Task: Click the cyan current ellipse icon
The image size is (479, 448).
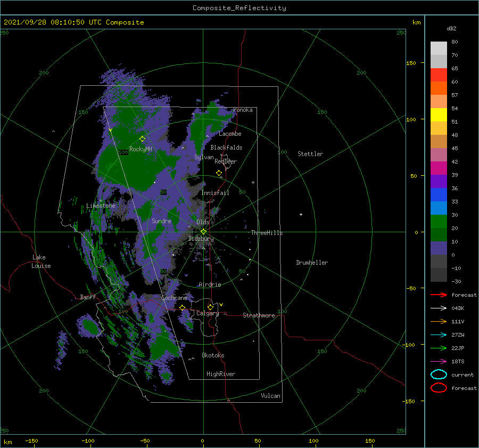Action: [x=439, y=374]
